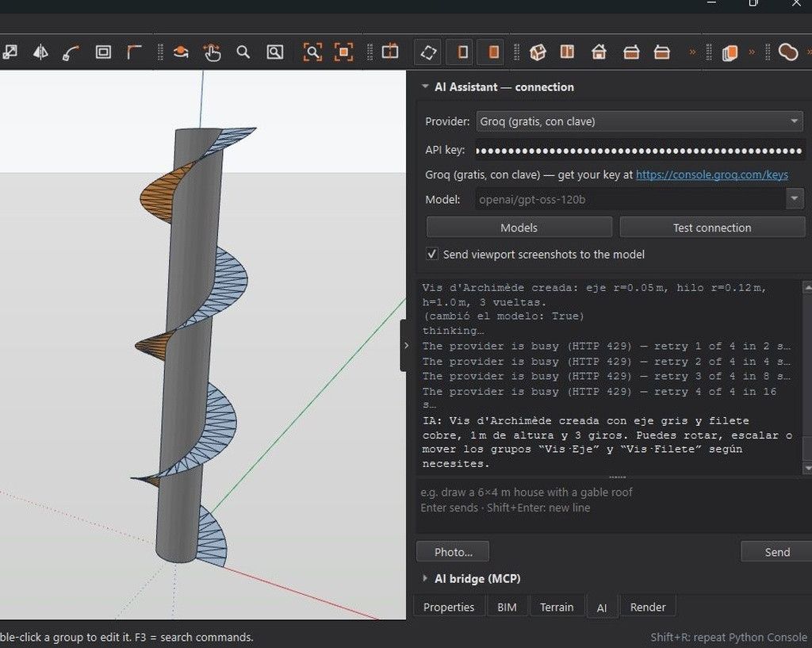Click the Send button
The image size is (812, 648).
click(x=777, y=552)
